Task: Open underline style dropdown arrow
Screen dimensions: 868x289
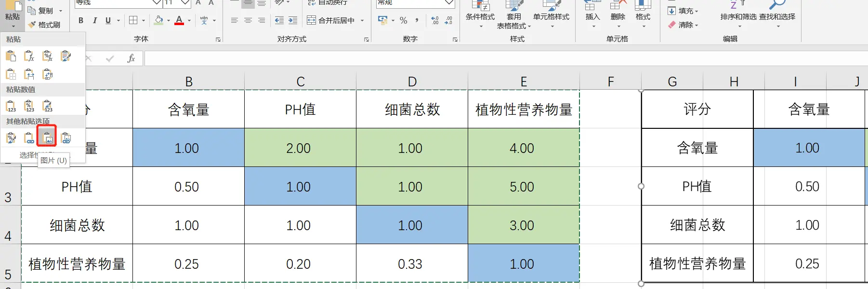Action: click(118, 21)
